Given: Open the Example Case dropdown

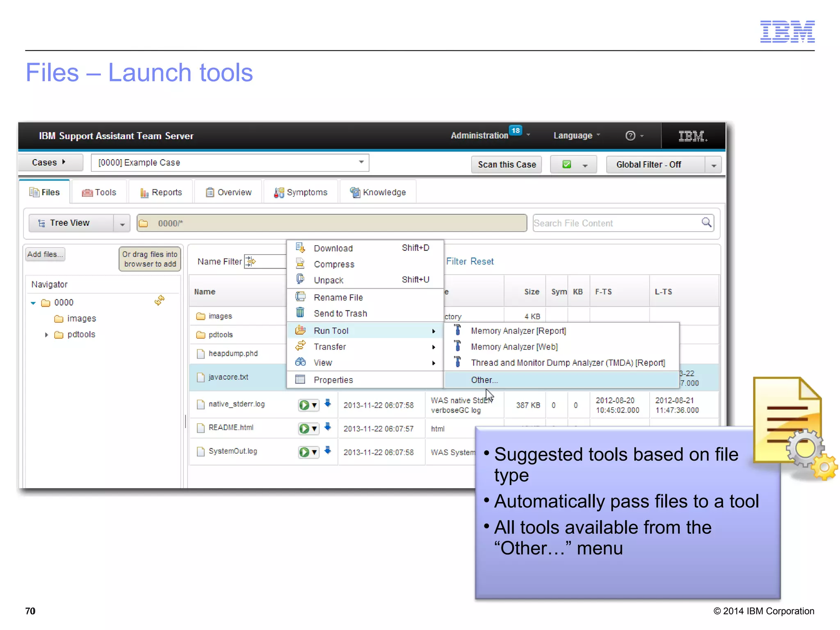Looking at the screenshot, I should (x=361, y=162).
